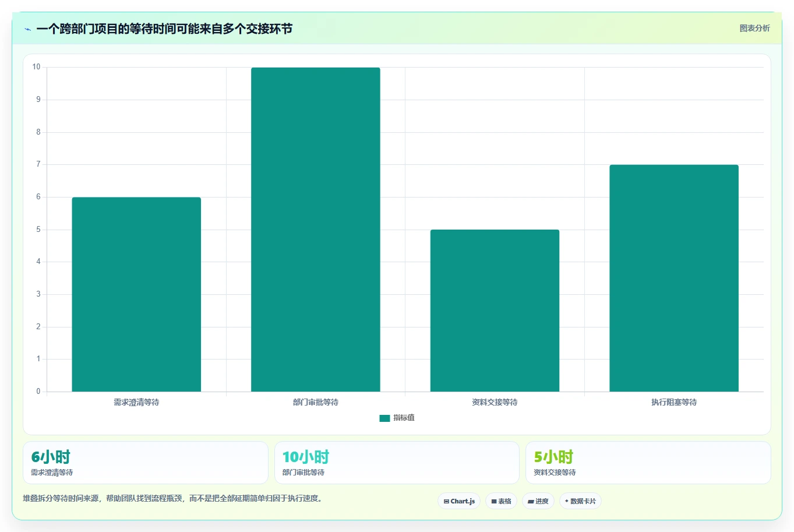
Task: Click the 部门审批等待 caption under 10小时
Action: 304,473
